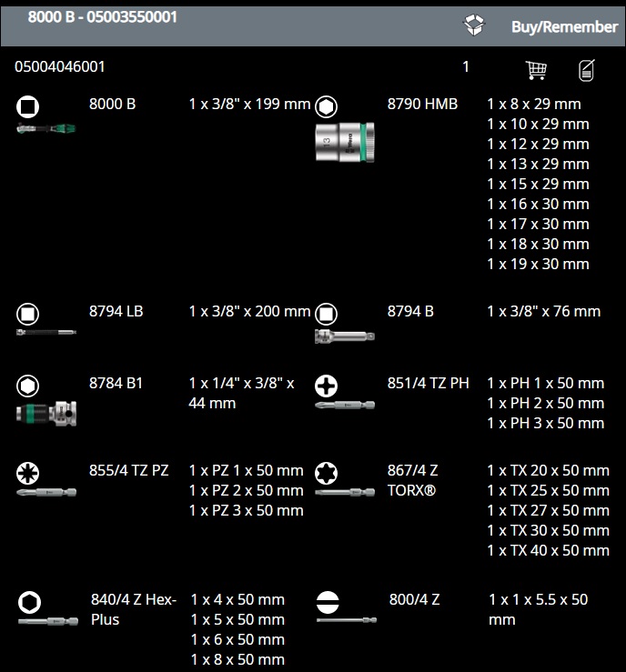This screenshot has height=672, width=626.
Task: Select the Torx profile icon for 867/4 Z
Action: click(x=327, y=473)
